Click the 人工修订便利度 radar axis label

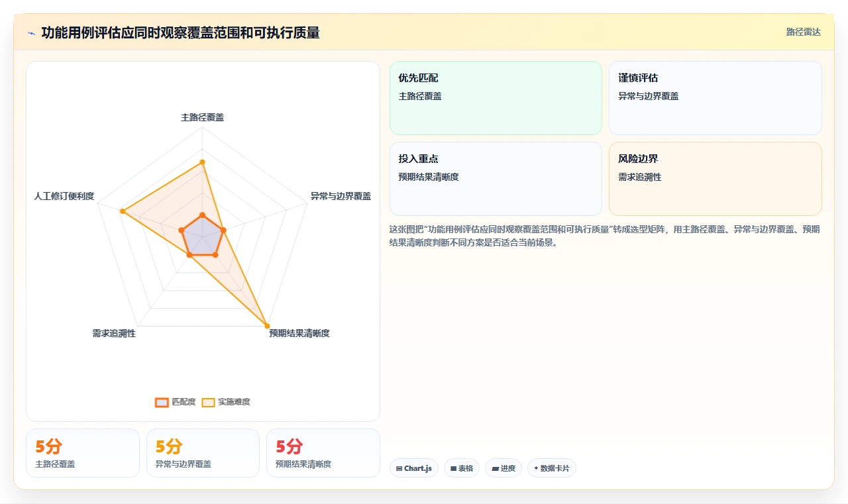click(x=64, y=196)
